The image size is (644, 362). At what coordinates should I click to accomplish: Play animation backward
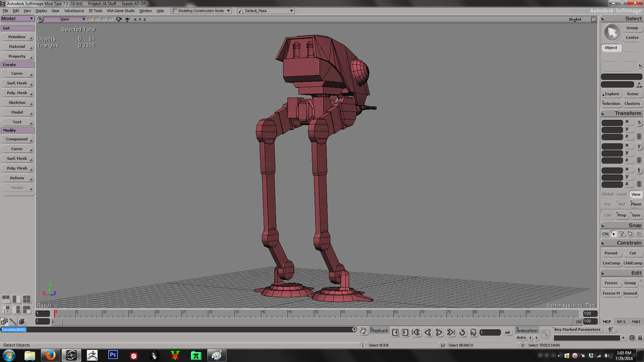427,332
